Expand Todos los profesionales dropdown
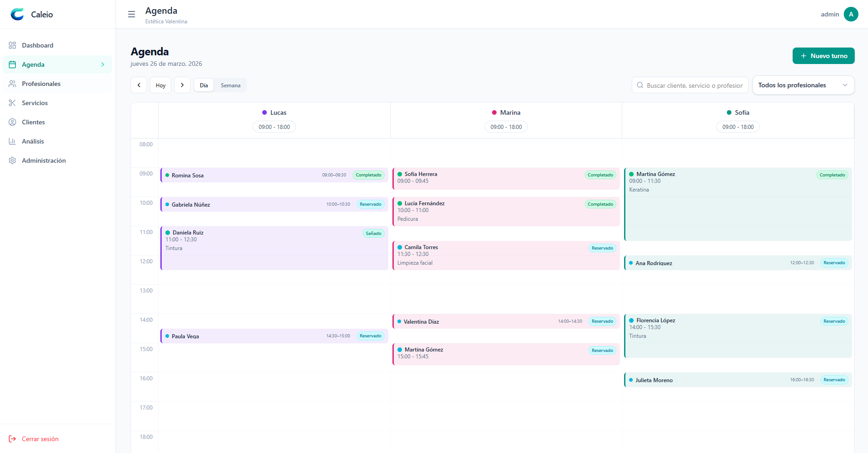The image size is (868, 453). tap(803, 85)
